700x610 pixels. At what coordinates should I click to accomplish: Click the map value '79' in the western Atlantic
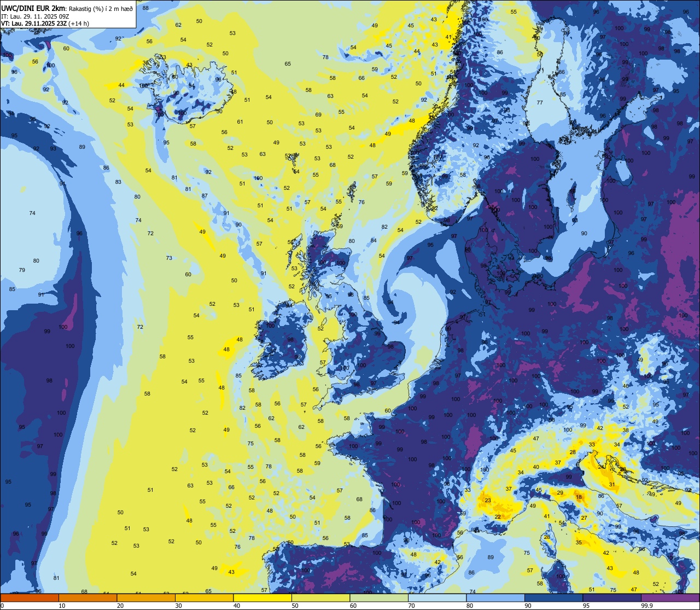click(22, 270)
